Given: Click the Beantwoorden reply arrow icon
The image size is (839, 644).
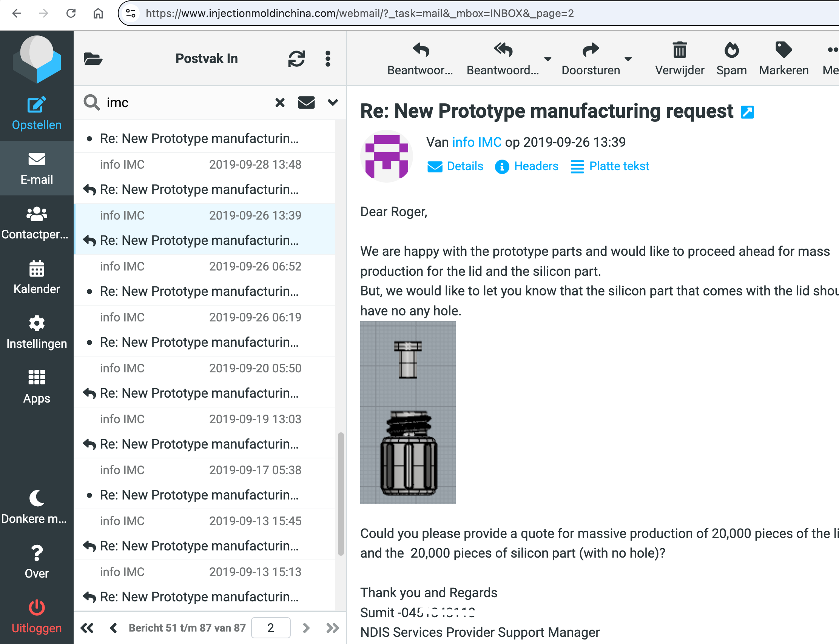Looking at the screenshot, I should pyautogui.click(x=421, y=50).
